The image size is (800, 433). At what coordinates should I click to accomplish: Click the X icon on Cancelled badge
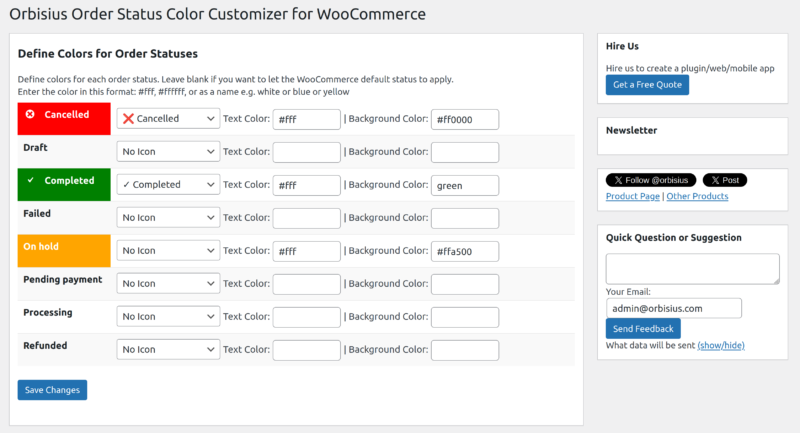30,114
